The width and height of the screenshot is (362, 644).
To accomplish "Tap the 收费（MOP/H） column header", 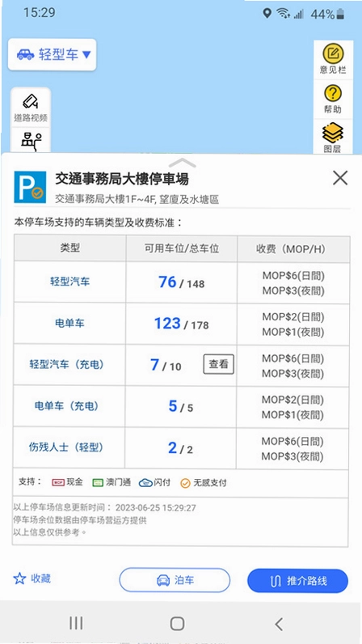I will pyautogui.click(x=293, y=248).
